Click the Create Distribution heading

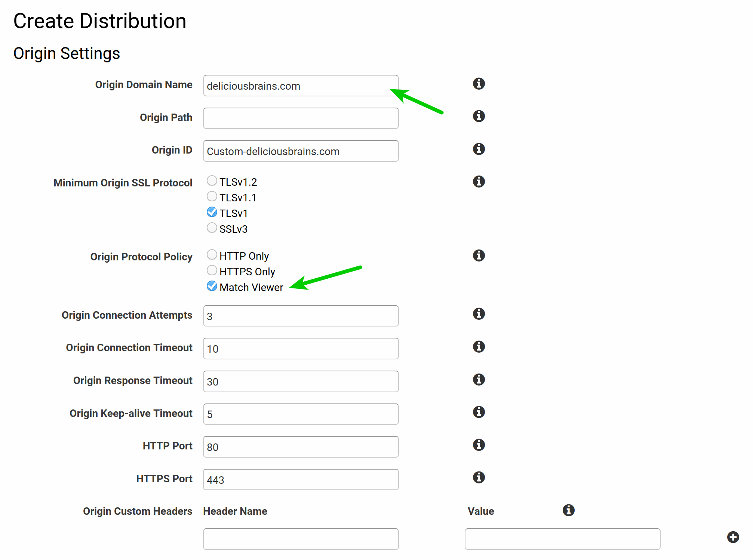[x=100, y=21]
